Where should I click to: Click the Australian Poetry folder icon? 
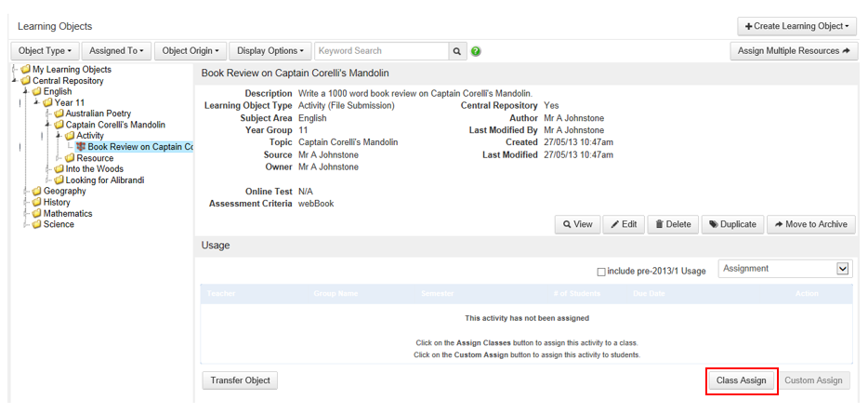59,114
